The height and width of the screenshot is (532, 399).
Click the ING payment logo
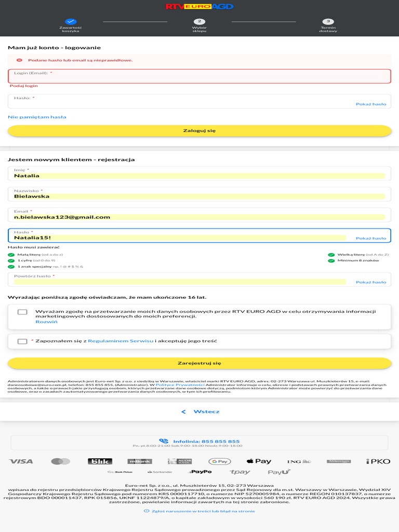(299, 461)
